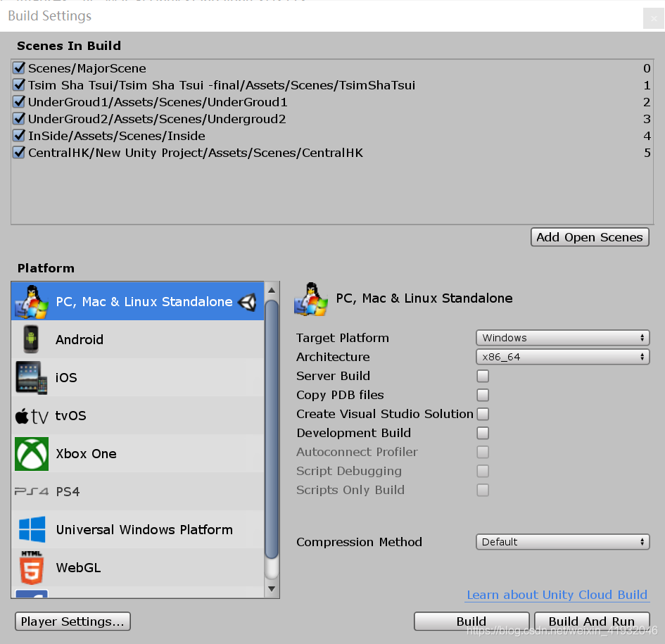Click scene index number 5
The image size is (665, 644).
(647, 153)
